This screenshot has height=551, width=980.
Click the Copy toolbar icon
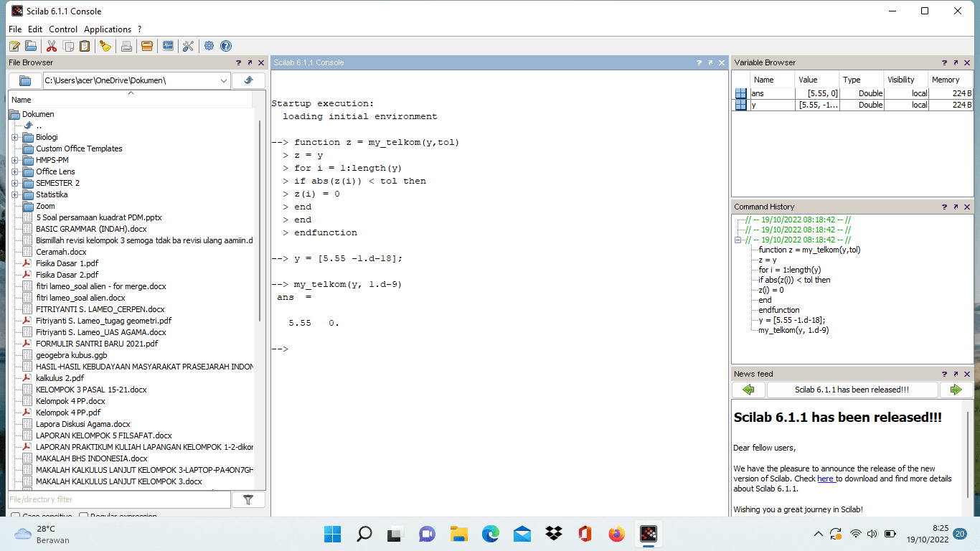point(68,46)
